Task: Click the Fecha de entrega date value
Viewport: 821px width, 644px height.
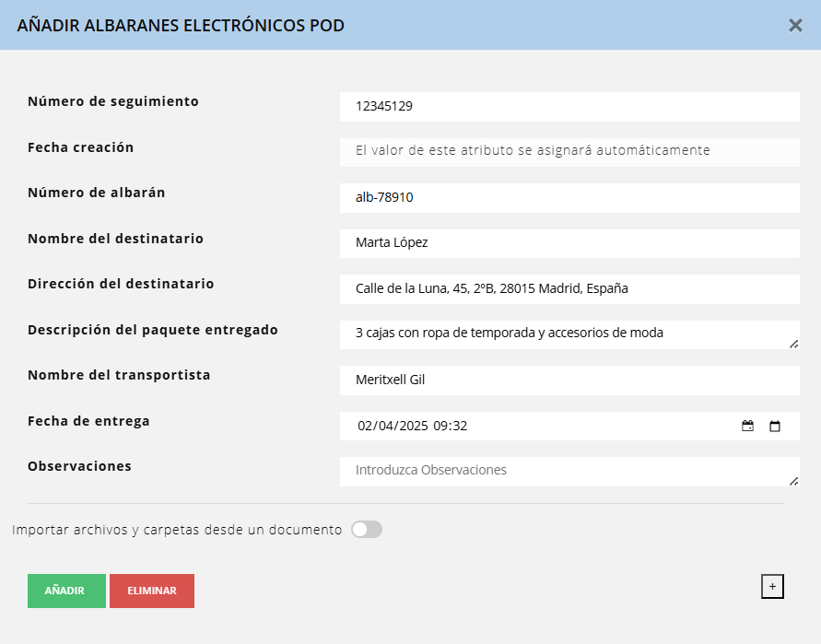Action: 413,427
